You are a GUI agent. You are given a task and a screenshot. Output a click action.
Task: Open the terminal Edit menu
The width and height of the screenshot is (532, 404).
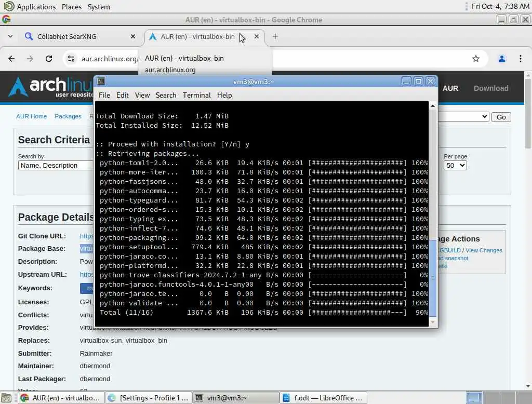click(122, 96)
